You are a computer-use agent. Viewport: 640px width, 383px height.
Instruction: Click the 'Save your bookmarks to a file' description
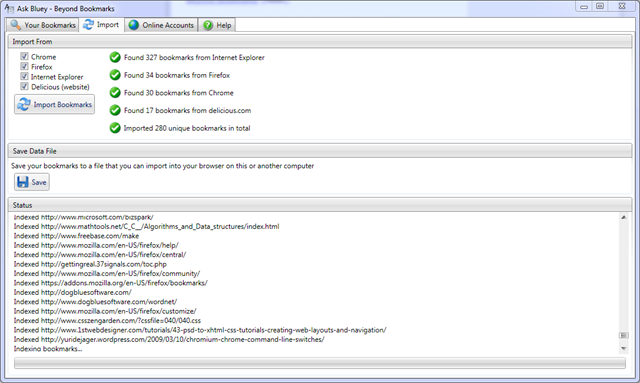(x=162, y=166)
